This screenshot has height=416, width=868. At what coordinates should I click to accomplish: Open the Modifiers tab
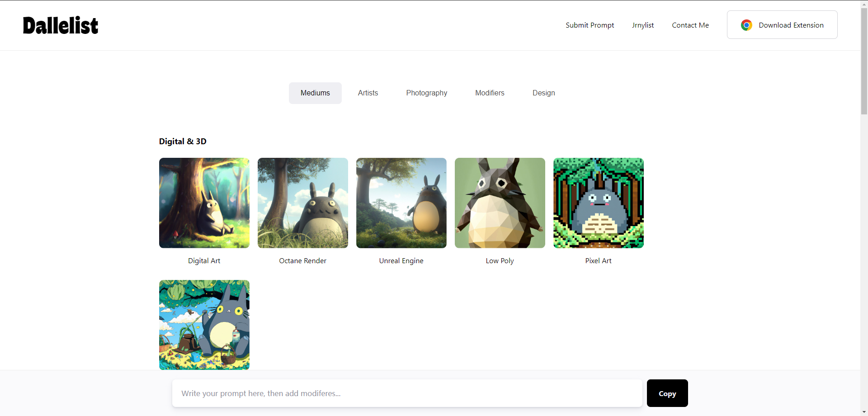tap(490, 93)
